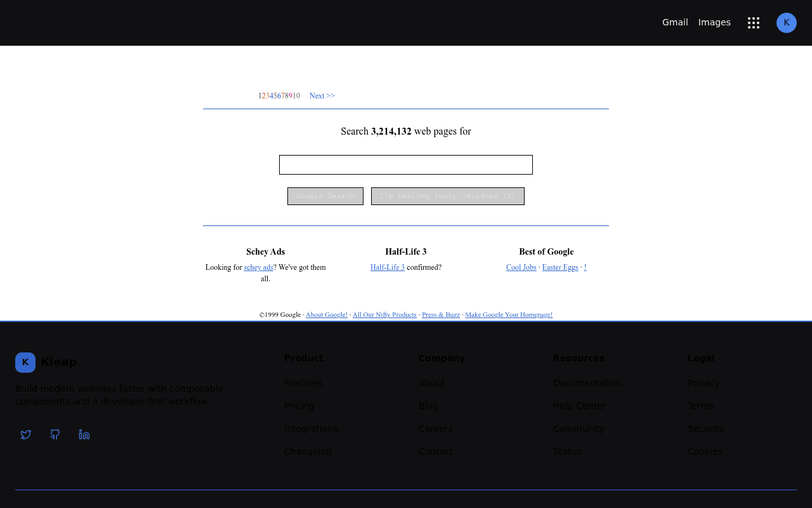Open the About Google! link
Image resolution: width=812 pixels, height=508 pixels.
327,314
